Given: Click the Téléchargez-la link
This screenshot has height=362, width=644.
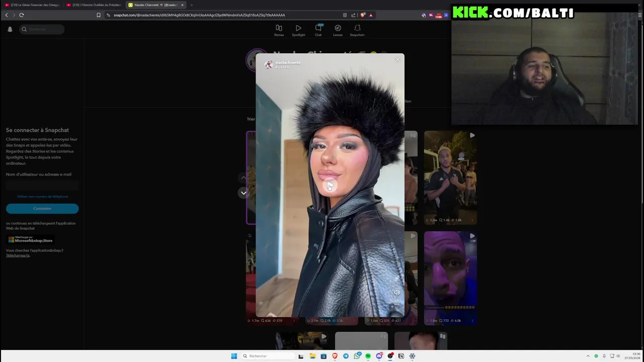Looking at the screenshot, I should click(x=18, y=255).
